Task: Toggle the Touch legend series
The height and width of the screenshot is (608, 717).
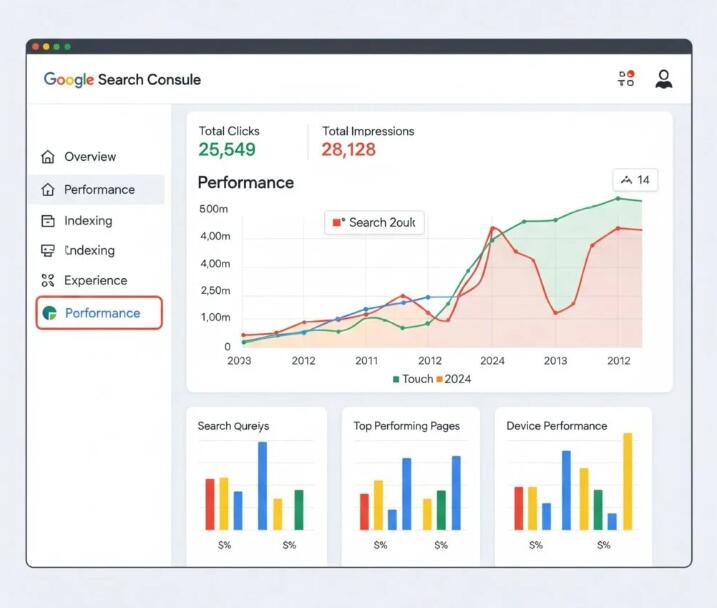Action: [412, 379]
